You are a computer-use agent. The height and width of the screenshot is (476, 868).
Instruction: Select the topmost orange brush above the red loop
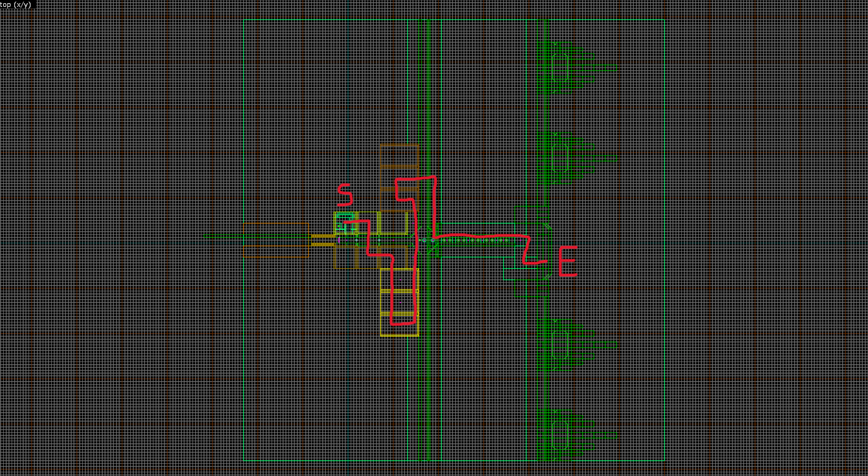pyautogui.click(x=399, y=155)
